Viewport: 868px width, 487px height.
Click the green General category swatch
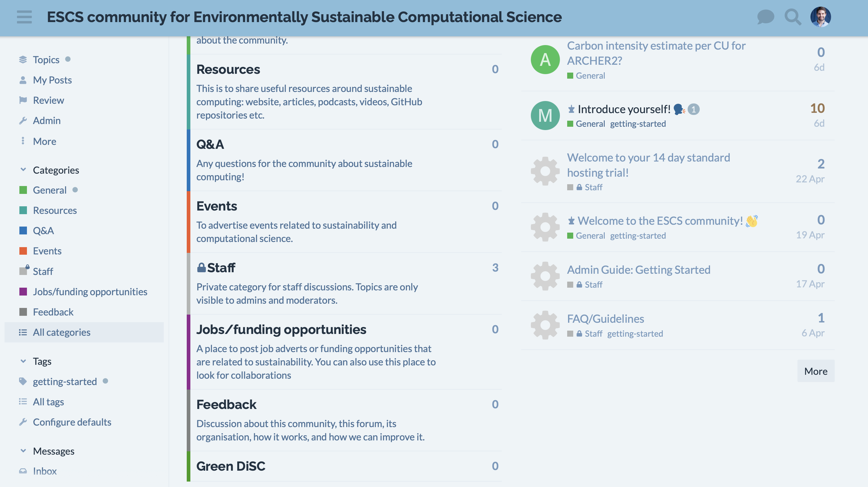pos(23,190)
